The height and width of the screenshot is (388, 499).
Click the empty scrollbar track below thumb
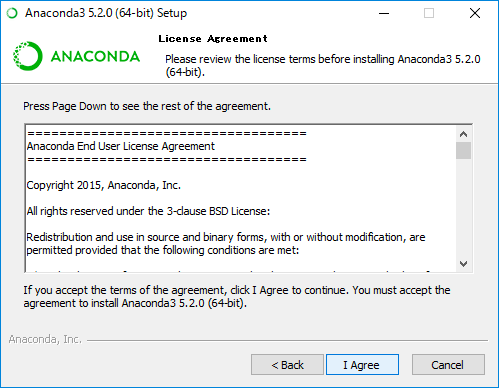463,207
